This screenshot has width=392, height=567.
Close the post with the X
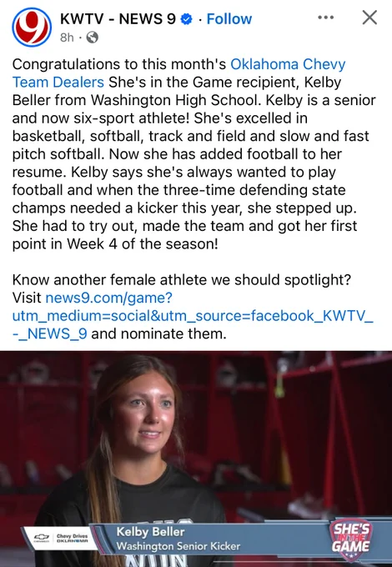click(x=369, y=18)
